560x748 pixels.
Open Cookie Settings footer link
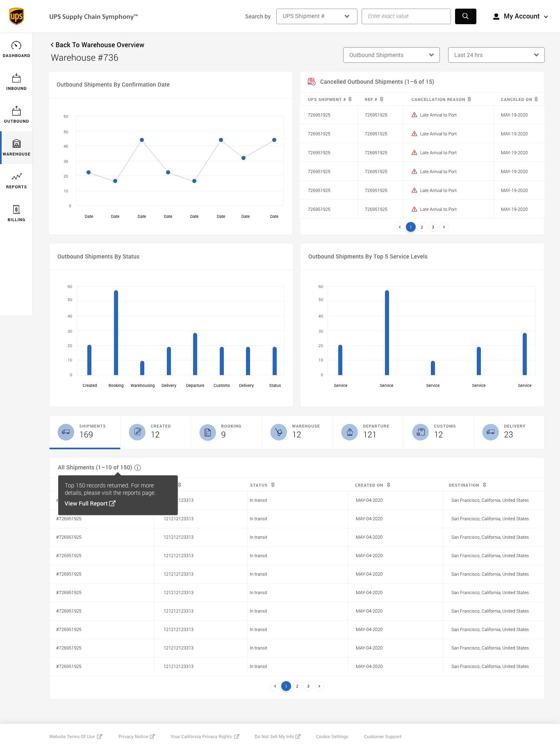332,737
